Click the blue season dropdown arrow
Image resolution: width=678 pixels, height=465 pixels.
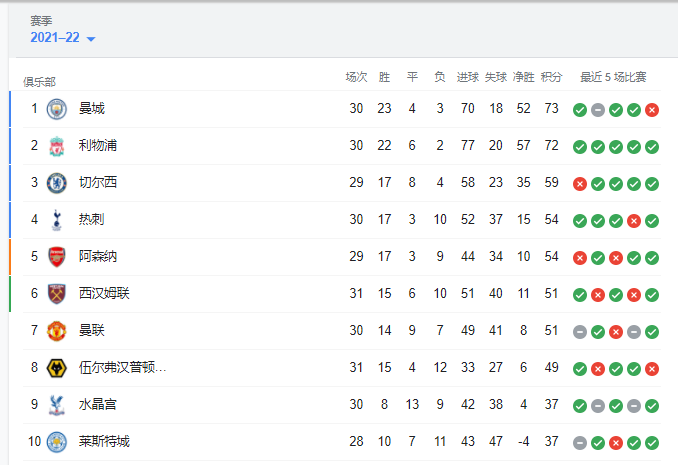coord(91,39)
